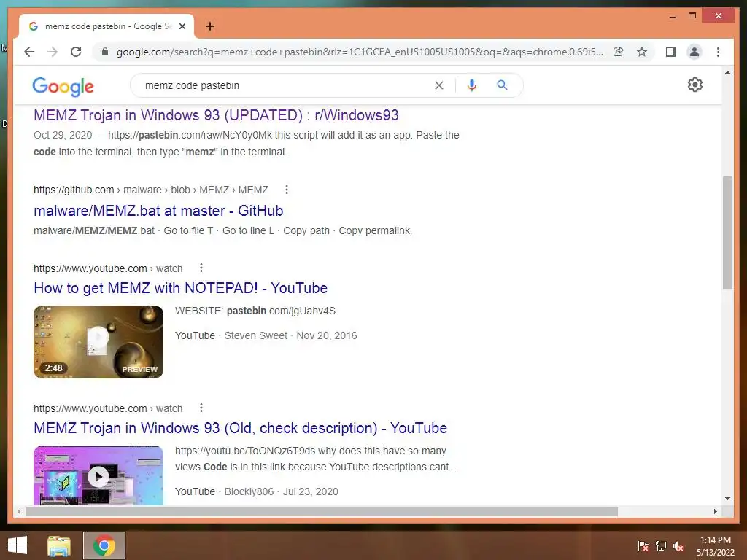Bookmark this page with star icon

pyautogui.click(x=642, y=52)
